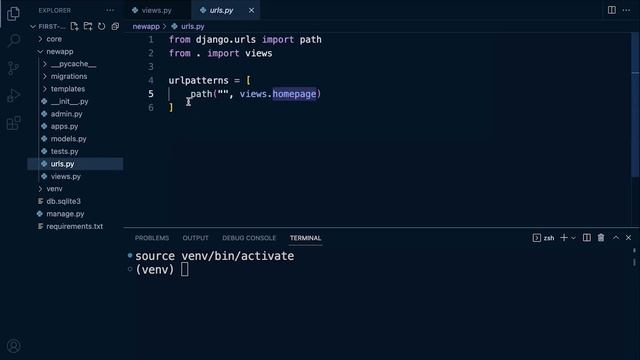Click the terminal prompt after (venv)
The width and height of the screenshot is (640, 360).
184,269
